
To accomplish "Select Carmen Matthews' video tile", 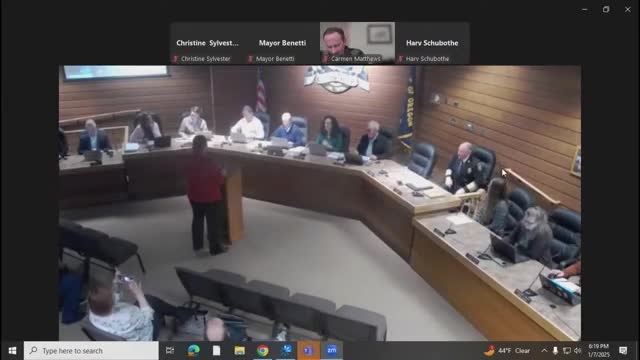I will tap(357, 43).
